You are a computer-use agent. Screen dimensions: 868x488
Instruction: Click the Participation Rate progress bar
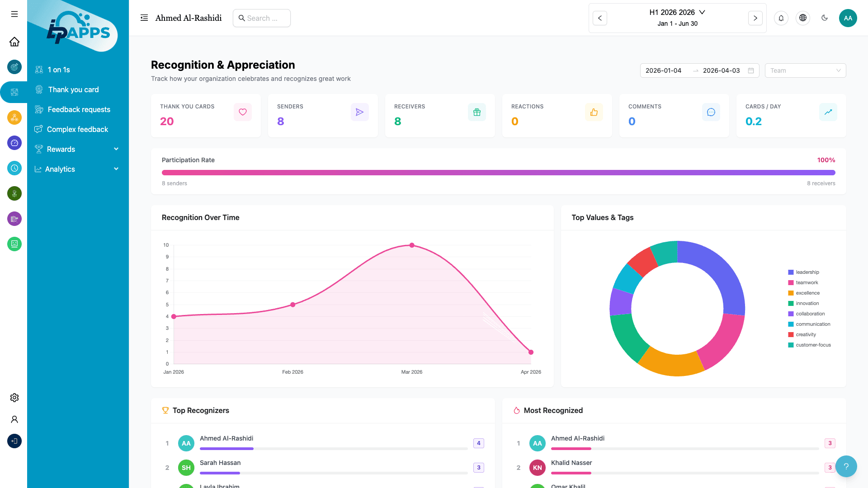click(x=499, y=173)
